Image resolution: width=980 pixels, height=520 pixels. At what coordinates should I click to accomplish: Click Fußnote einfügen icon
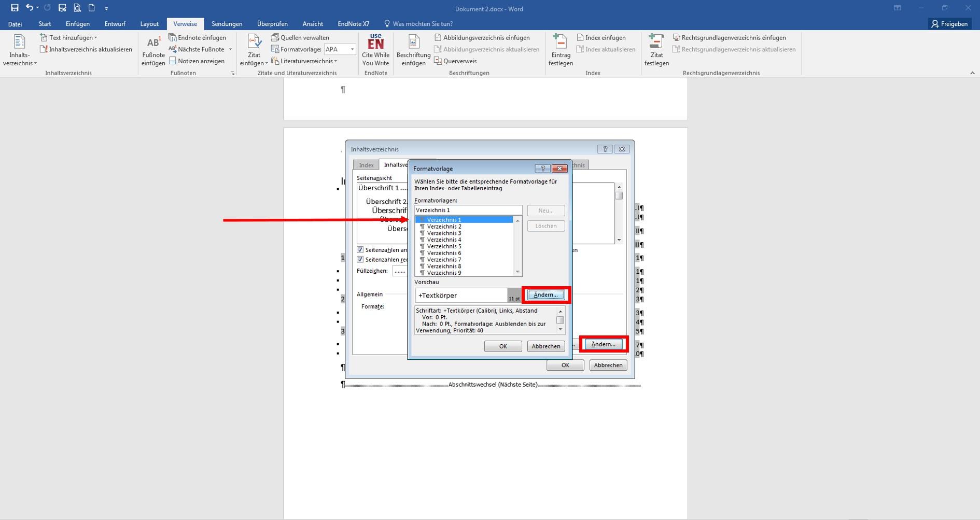(153, 50)
